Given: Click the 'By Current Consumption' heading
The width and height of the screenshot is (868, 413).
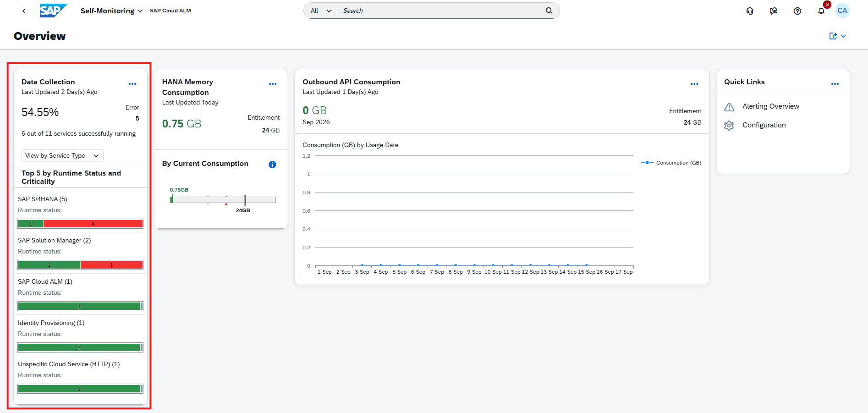Looking at the screenshot, I should 205,164.
